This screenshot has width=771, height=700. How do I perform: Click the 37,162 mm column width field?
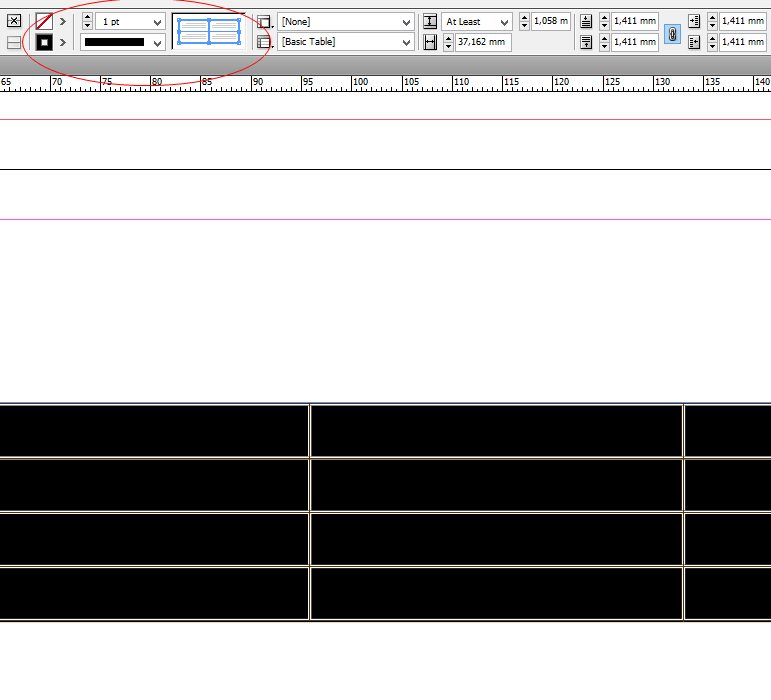click(483, 42)
